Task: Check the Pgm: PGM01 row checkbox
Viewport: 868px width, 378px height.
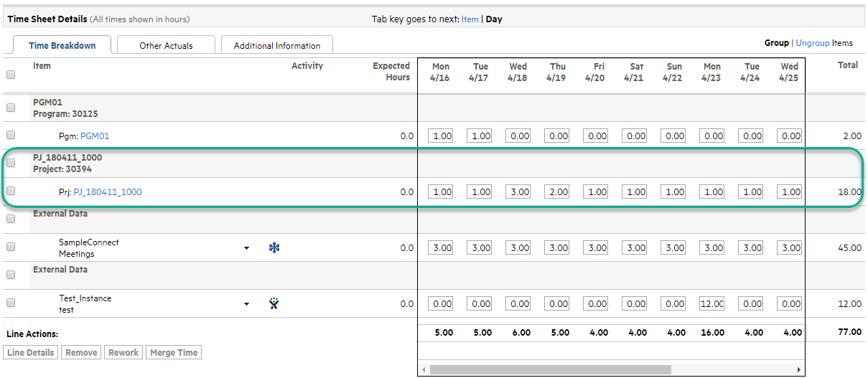Action: pyautogui.click(x=11, y=135)
